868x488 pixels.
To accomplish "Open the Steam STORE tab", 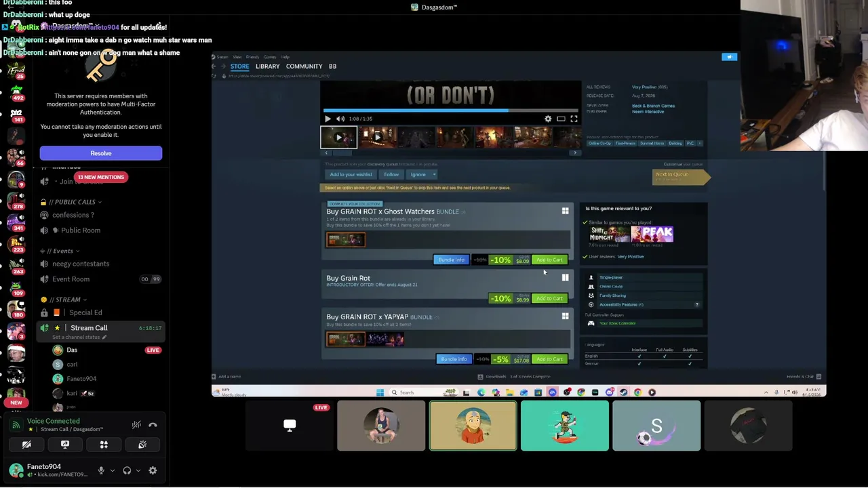I will 239,66.
